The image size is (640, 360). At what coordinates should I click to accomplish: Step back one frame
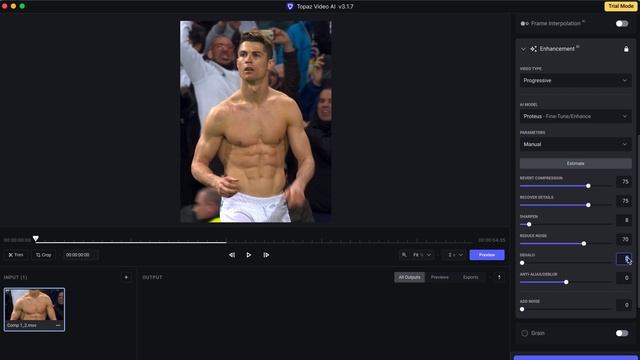point(232,255)
